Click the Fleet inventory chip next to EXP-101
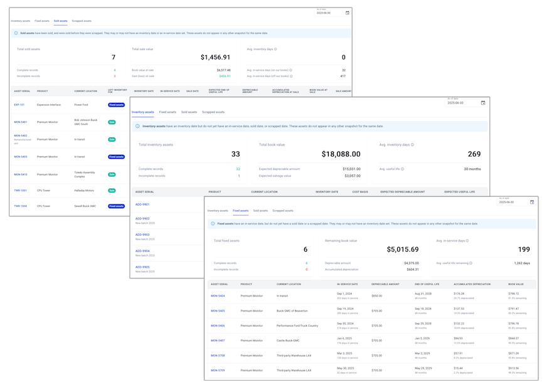 pyautogui.click(x=115, y=105)
